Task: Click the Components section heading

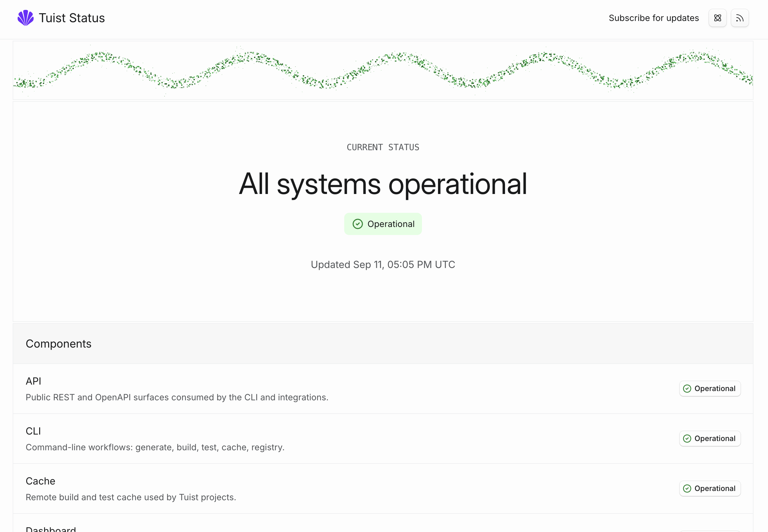Action: (58, 344)
